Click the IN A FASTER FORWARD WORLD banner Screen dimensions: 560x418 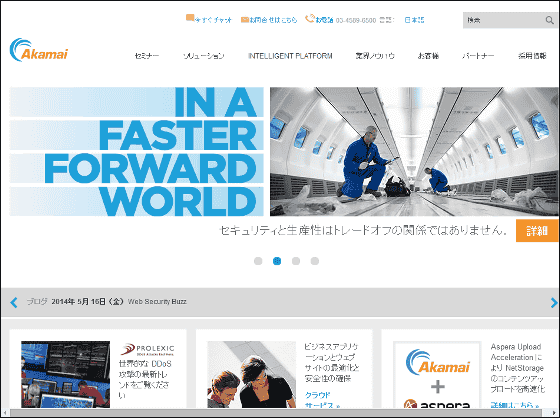point(136,151)
